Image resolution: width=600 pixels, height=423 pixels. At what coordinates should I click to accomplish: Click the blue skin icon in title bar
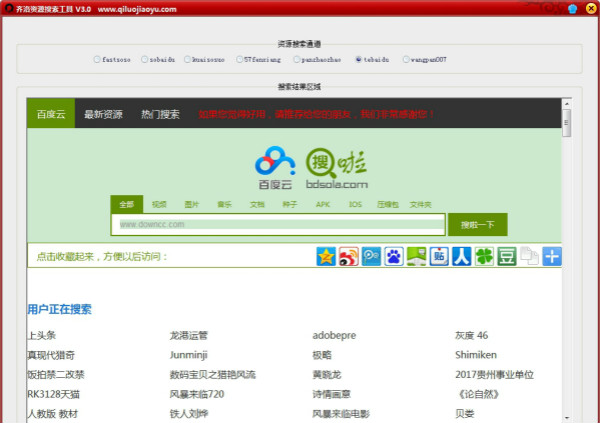click(x=572, y=8)
